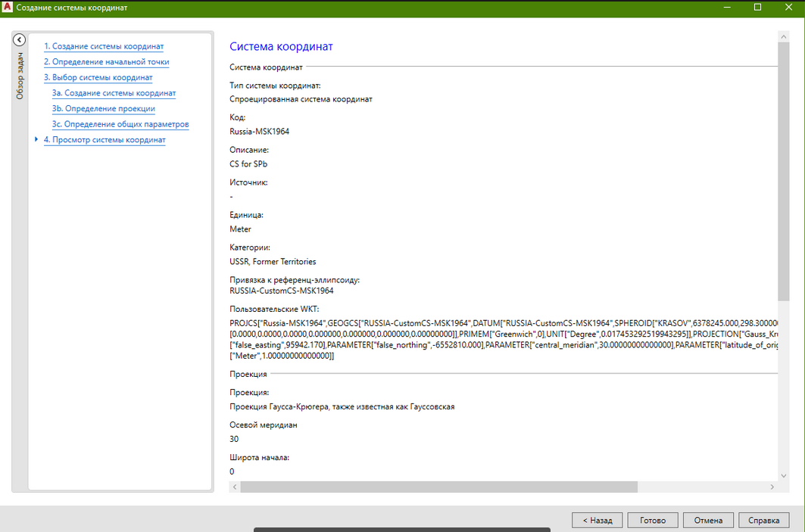Jump to step 3. Выбор системы координат
The image size is (805, 532).
tap(98, 77)
